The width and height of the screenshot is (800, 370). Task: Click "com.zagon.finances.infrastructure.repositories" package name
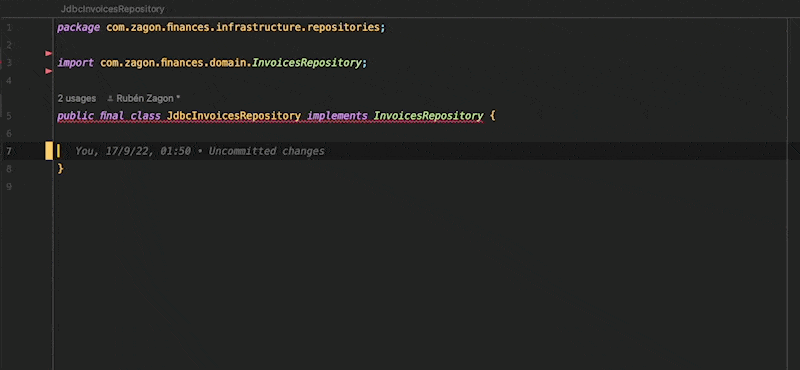[x=242, y=28]
